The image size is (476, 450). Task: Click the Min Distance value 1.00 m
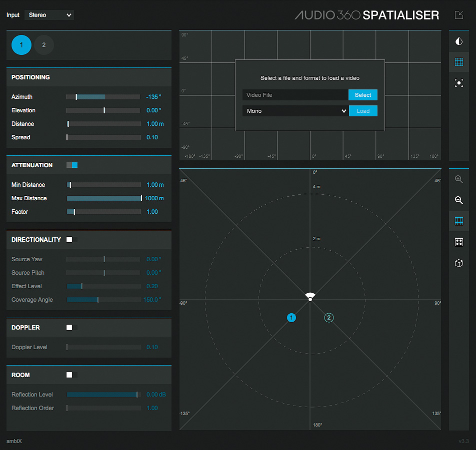pyautogui.click(x=155, y=185)
